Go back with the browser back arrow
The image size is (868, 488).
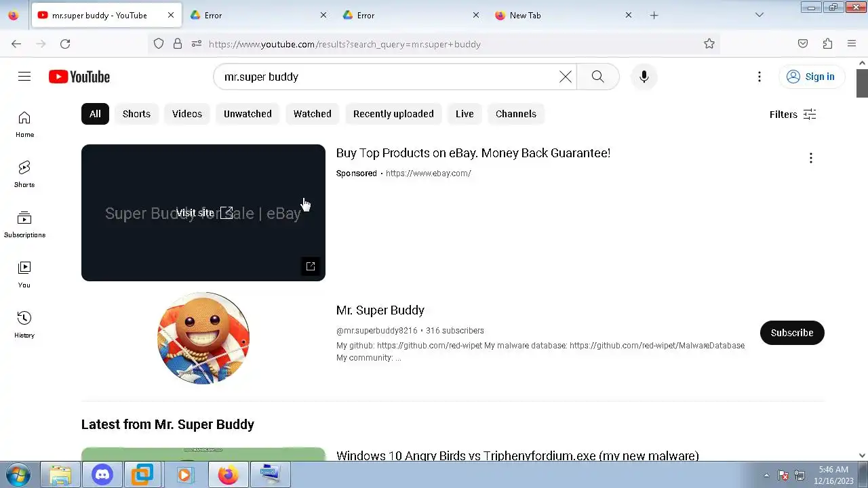click(x=16, y=44)
